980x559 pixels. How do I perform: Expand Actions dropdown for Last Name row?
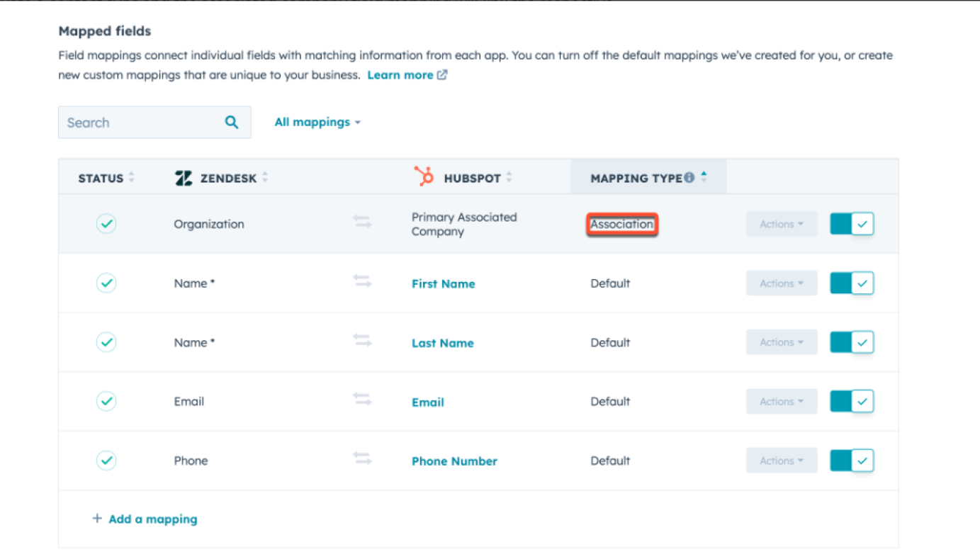pos(782,342)
